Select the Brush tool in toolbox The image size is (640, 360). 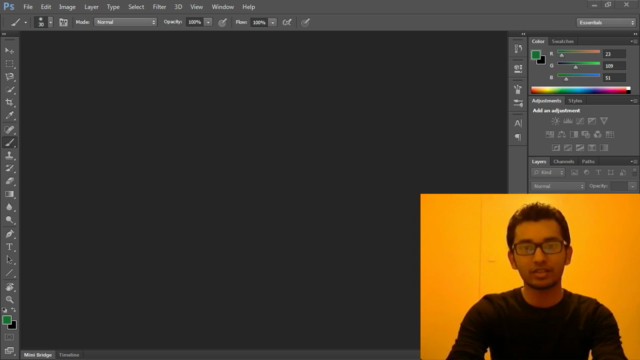pos(9,142)
